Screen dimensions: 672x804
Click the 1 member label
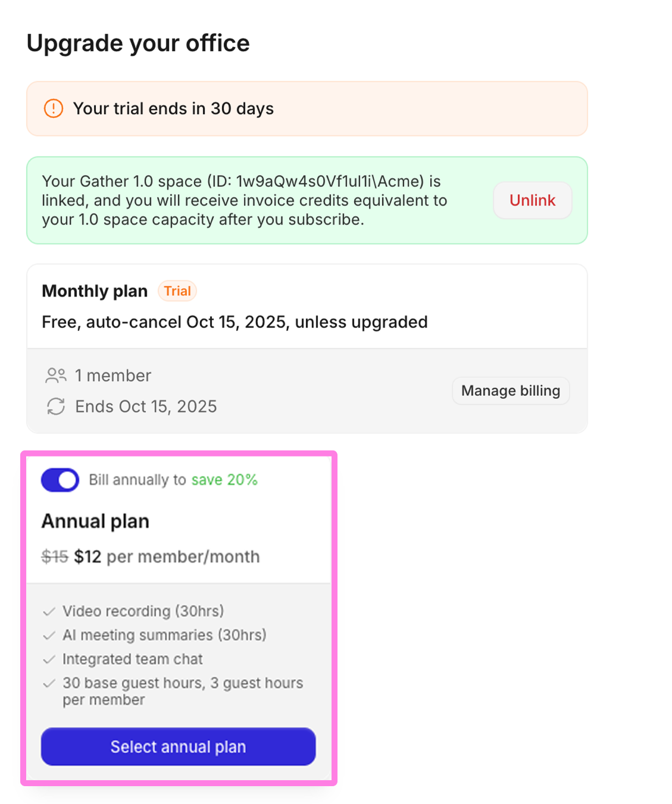click(113, 376)
